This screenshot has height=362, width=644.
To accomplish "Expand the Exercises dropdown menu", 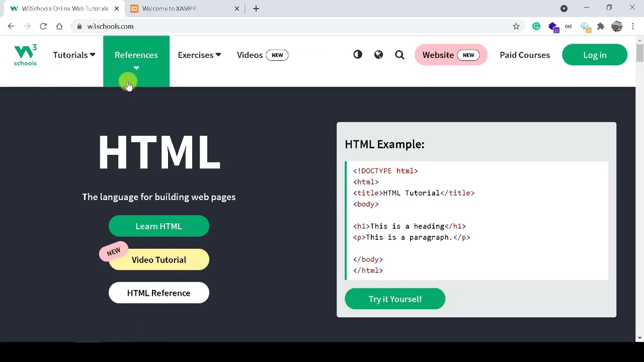I will (x=199, y=55).
